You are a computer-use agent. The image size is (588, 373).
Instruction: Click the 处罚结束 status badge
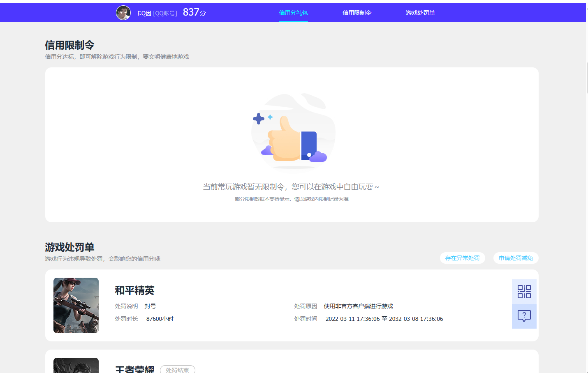178,369
